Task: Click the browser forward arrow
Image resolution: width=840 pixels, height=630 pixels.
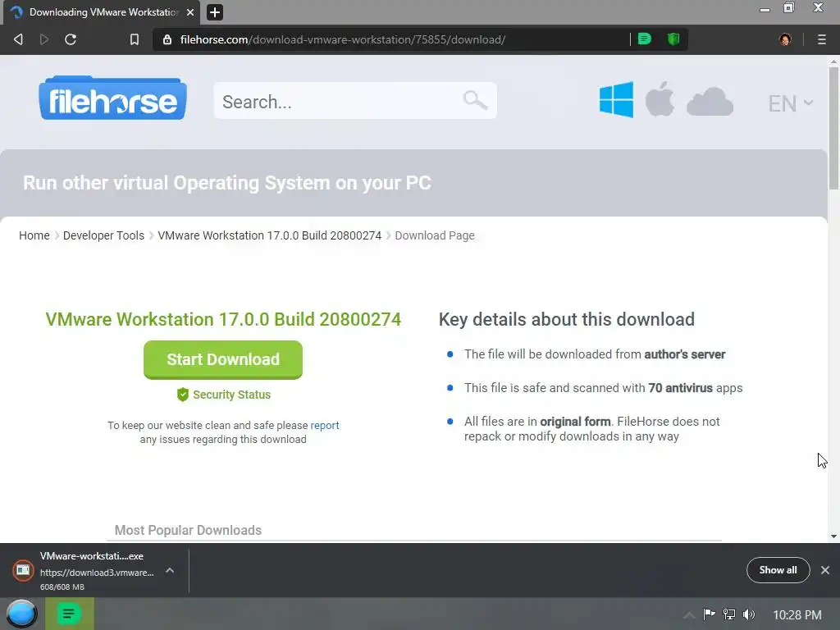Action: (x=44, y=39)
